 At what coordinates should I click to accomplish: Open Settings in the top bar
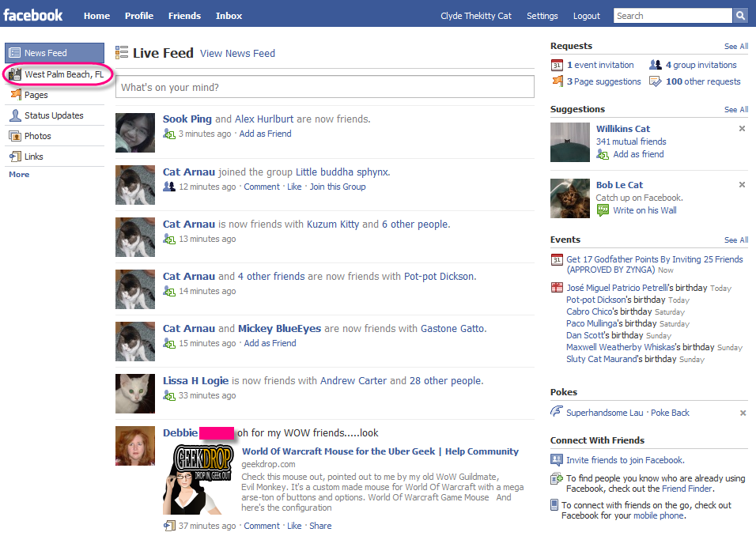542,16
